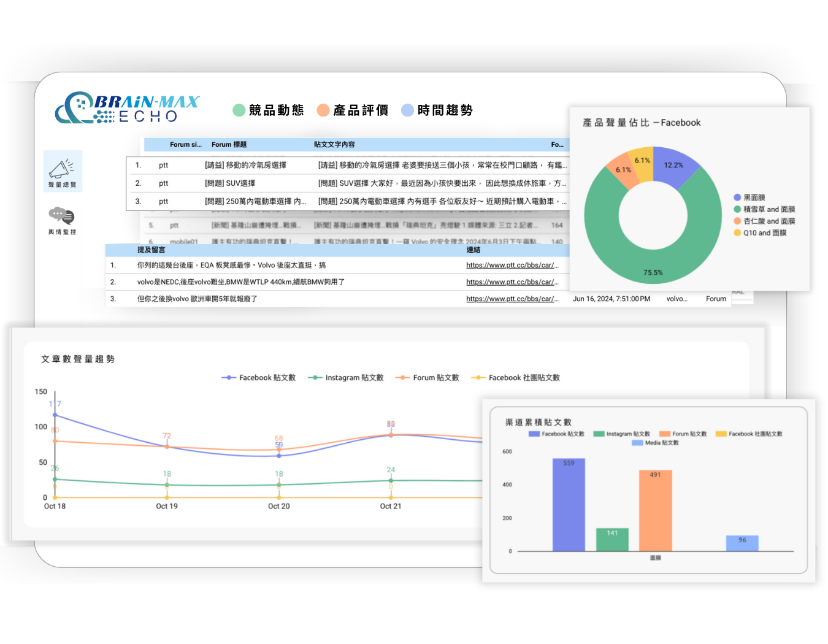
Task: Sort by Forum 標題 column header
Action: click(x=229, y=145)
